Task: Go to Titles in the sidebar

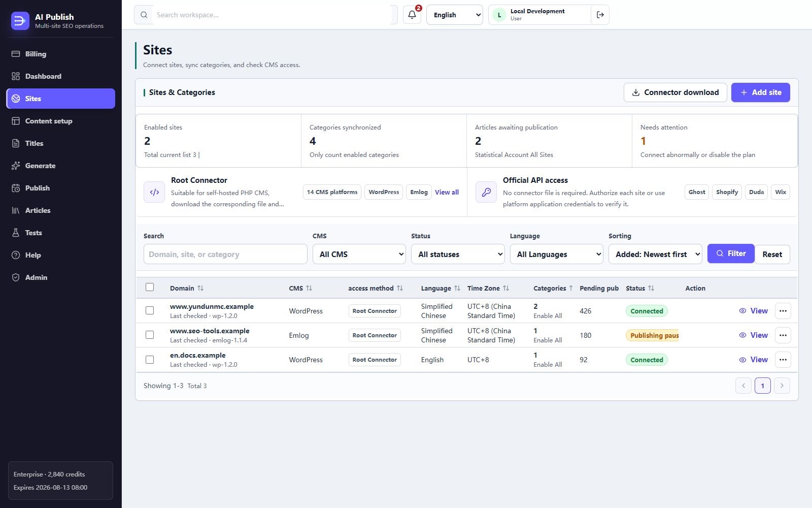Action: (x=60, y=143)
